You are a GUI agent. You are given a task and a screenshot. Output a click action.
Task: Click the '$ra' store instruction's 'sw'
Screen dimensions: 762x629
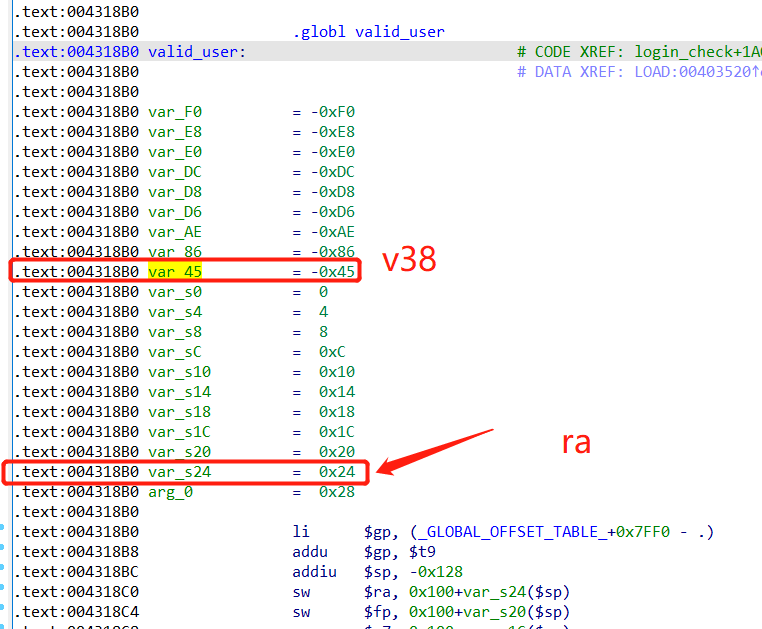pos(301,592)
